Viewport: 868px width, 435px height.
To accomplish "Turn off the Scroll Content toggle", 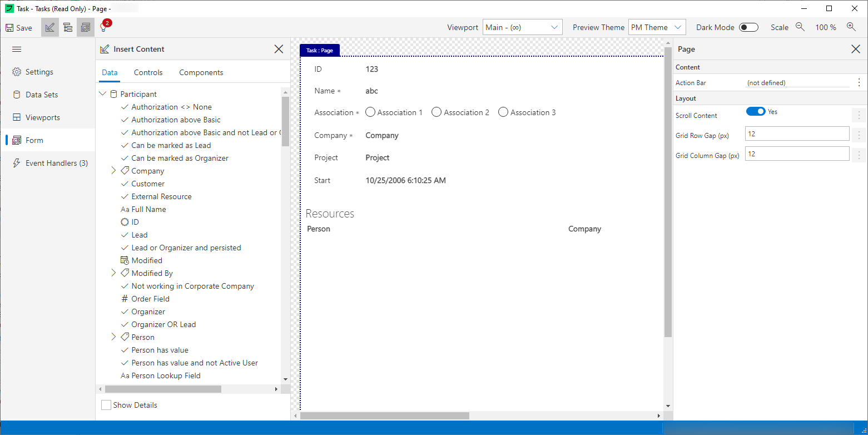I will (756, 112).
